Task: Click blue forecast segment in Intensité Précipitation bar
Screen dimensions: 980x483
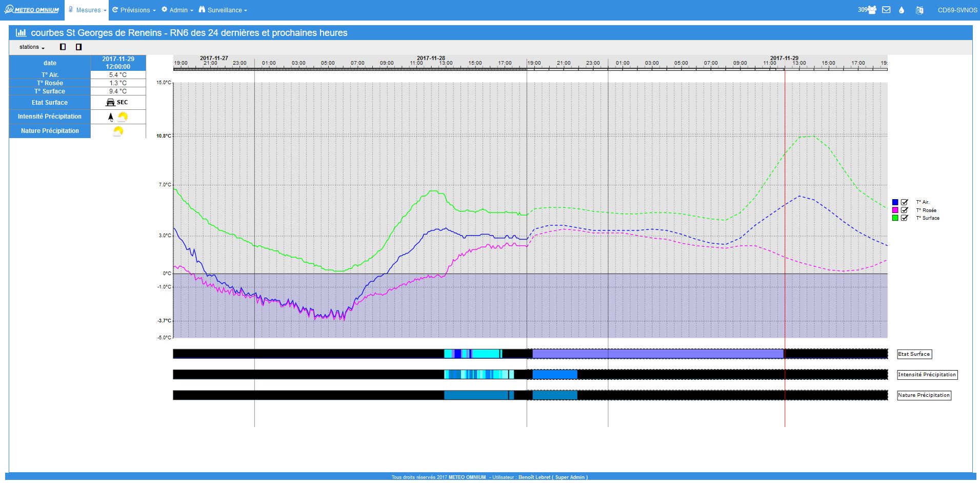Action: coord(555,375)
